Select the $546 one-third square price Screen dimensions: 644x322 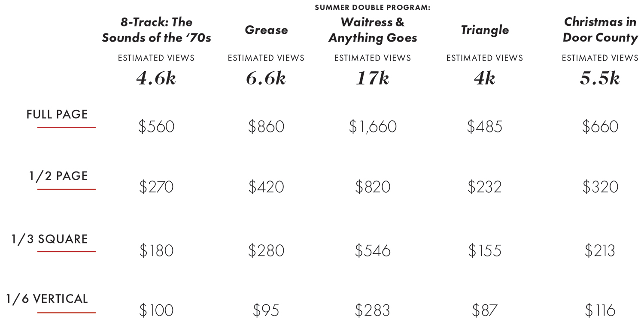(373, 251)
